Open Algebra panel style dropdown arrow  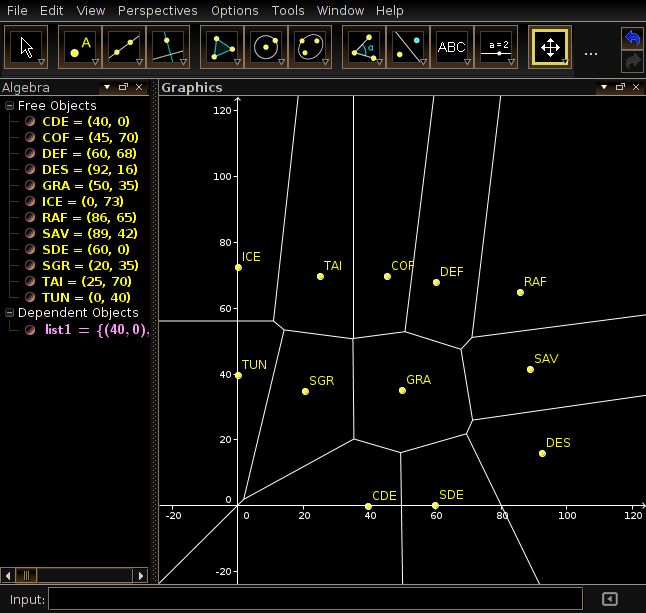tap(107, 87)
